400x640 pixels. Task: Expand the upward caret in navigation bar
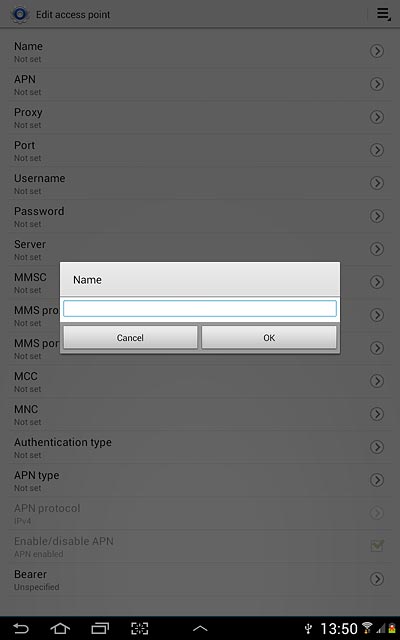200,629
